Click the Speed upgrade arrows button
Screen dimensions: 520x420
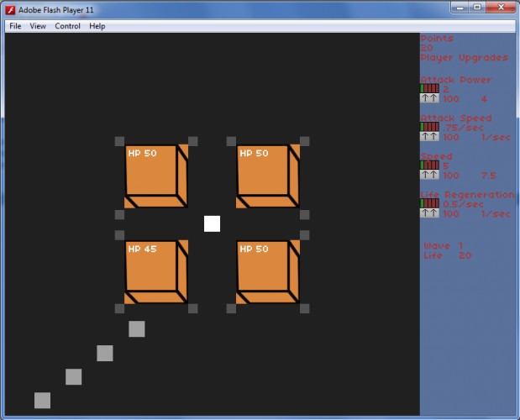point(429,175)
